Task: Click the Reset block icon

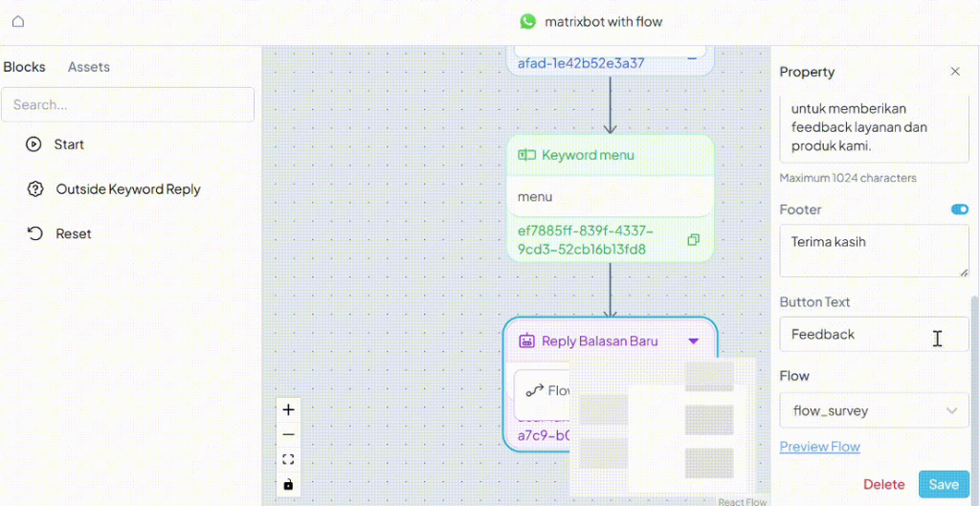Action: point(35,233)
